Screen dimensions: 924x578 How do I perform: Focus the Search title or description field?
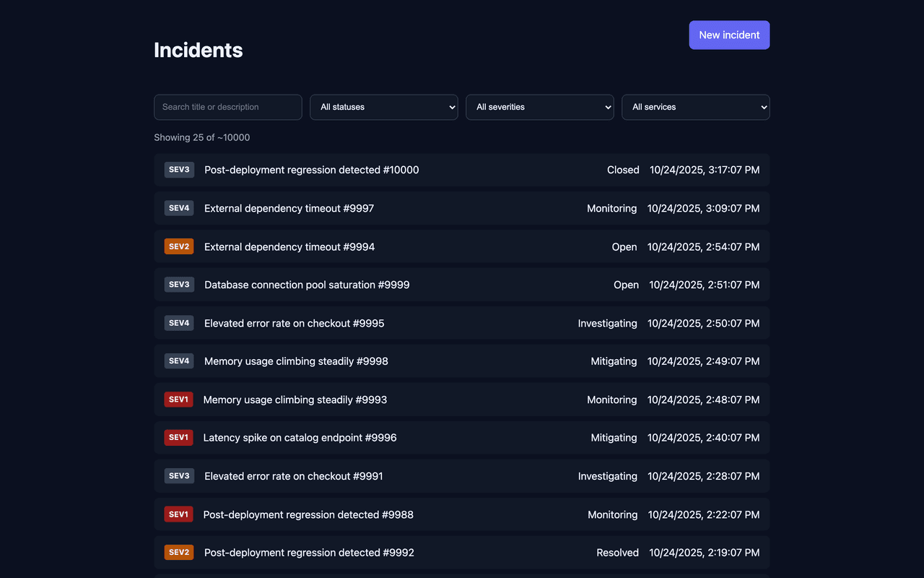(228, 107)
